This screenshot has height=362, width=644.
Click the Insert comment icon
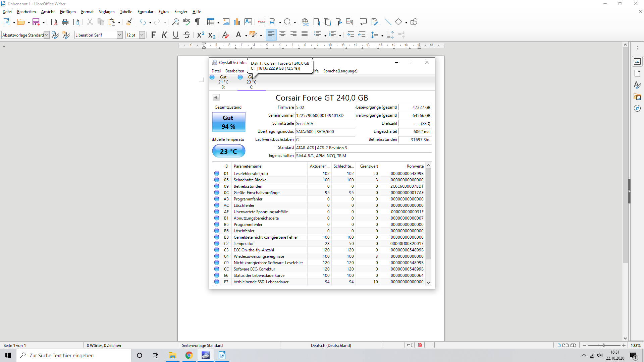pos(363,22)
